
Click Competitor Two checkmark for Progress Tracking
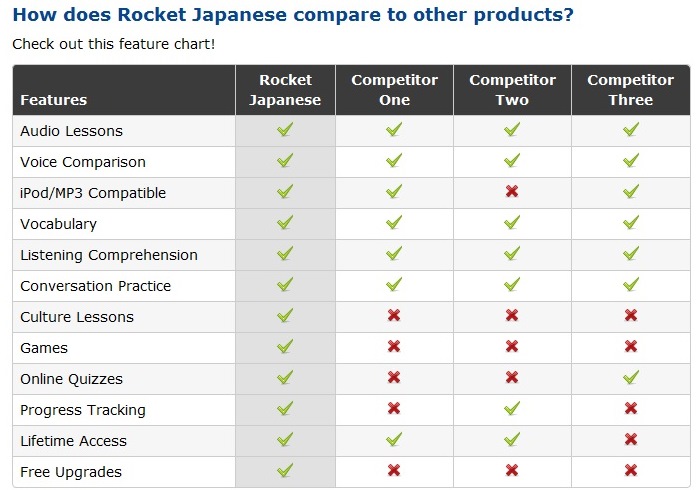pos(512,409)
